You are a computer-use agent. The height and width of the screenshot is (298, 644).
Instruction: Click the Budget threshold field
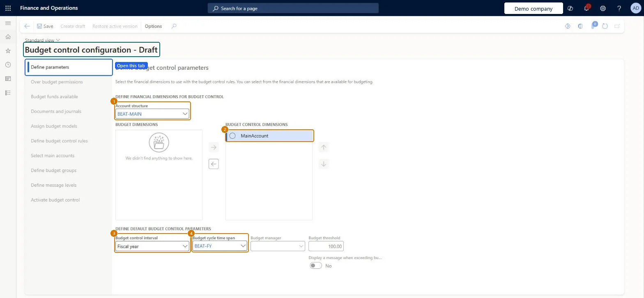[x=326, y=246]
